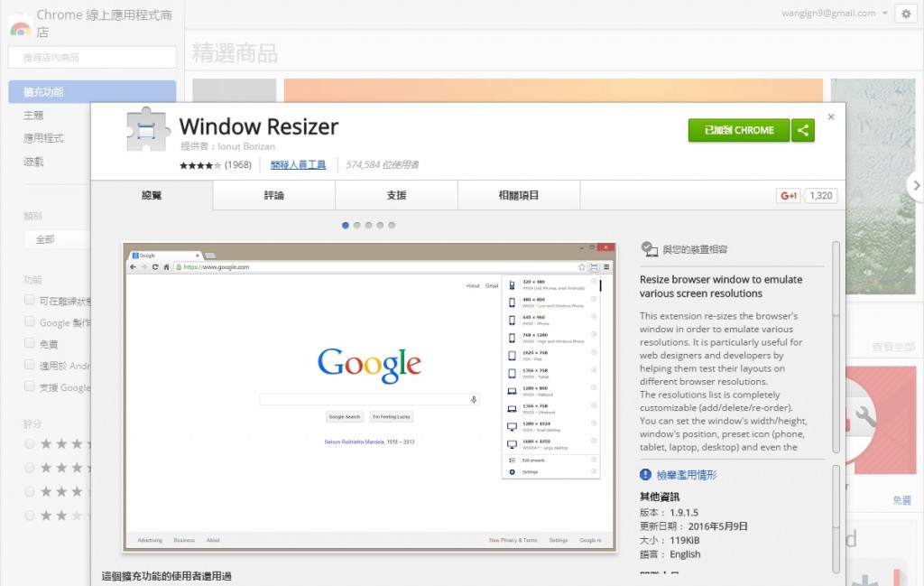This screenshot has height=586, width=924.
Task: Check the 適用於 Android checkbox
Action: (30, 365)
